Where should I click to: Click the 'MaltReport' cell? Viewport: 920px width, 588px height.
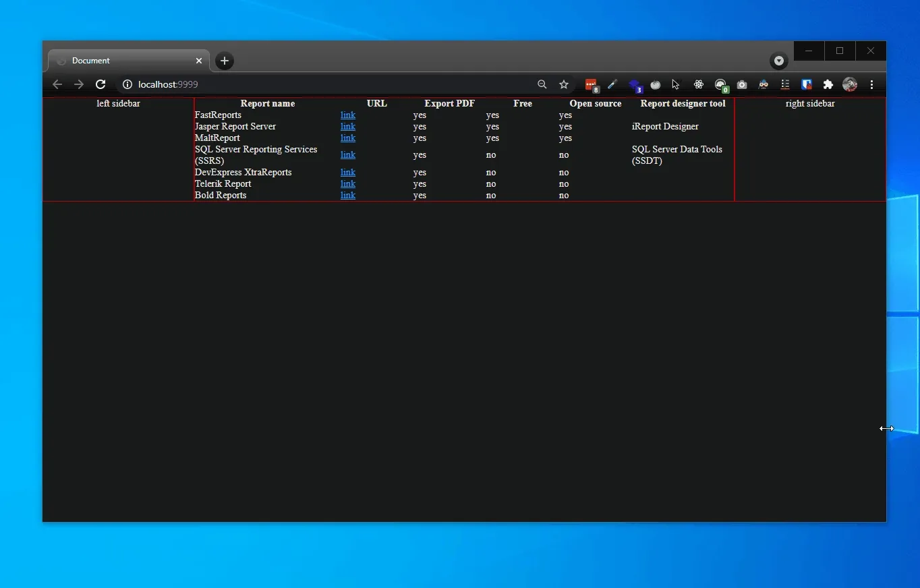click(x=217, y=138)
